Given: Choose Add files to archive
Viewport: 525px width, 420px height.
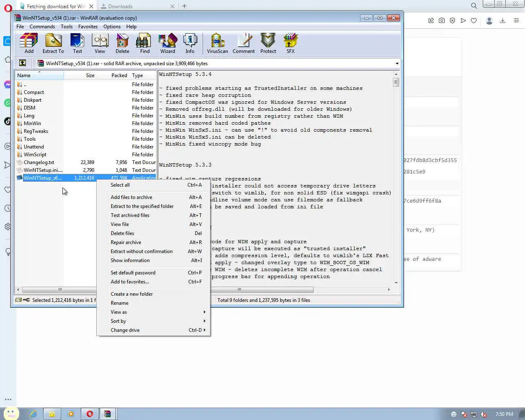Looking at the screenshot, I should click(x=153, y=197).
